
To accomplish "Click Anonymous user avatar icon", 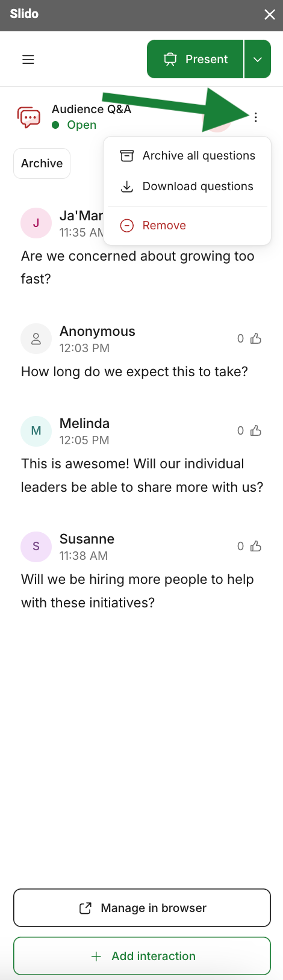I will [36, 338].
